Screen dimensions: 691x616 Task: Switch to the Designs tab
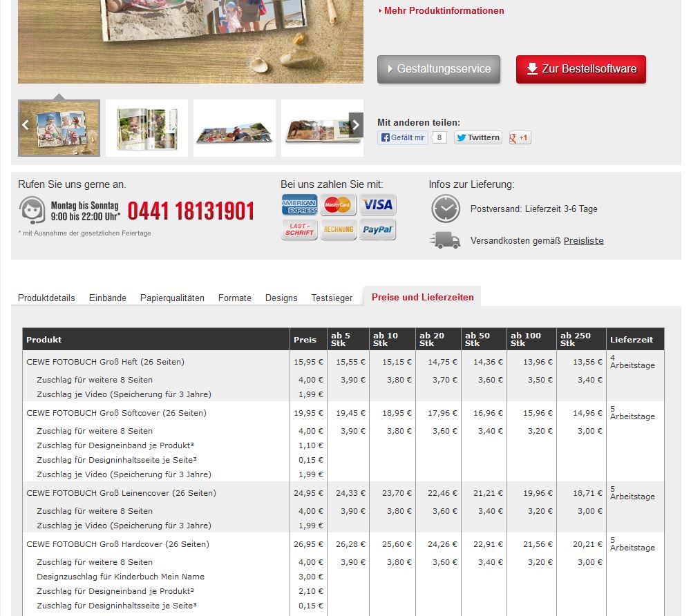281,298
